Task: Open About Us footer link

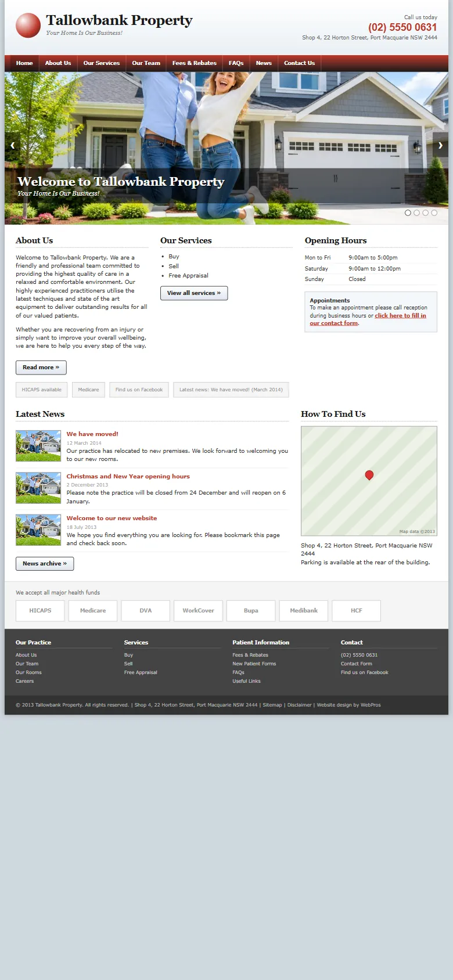Action: tap(26, 655)
